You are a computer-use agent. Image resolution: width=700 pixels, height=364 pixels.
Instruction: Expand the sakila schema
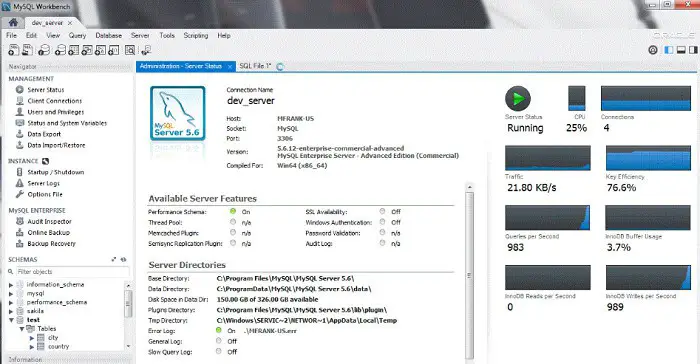click(x=11, y=311)
